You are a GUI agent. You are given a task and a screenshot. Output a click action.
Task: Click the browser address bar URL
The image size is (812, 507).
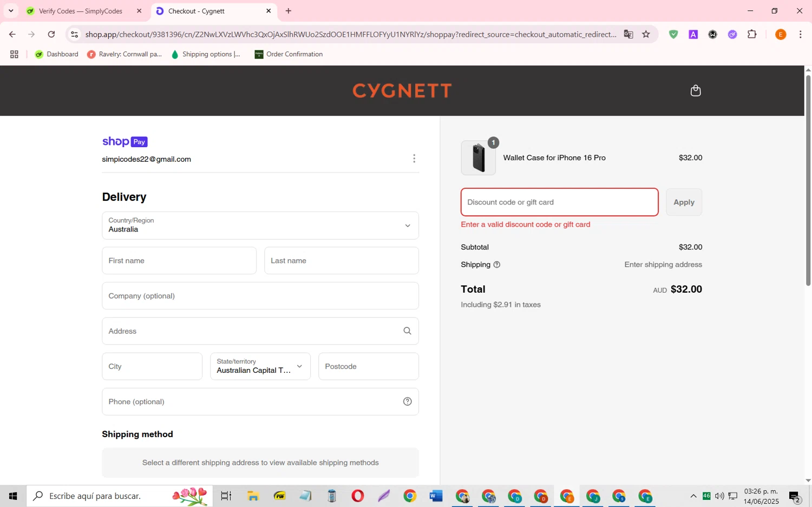click(x=351, y=34)
